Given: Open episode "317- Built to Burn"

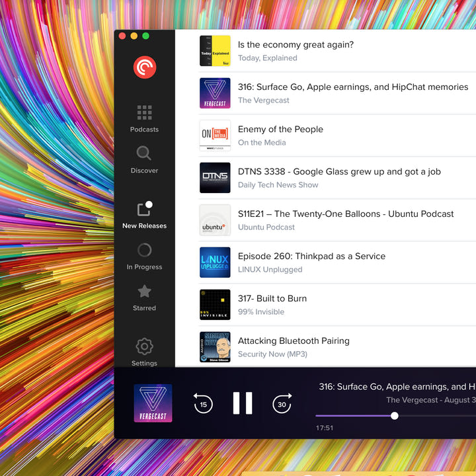Looking at the screenshot, I should coord(272,299).
